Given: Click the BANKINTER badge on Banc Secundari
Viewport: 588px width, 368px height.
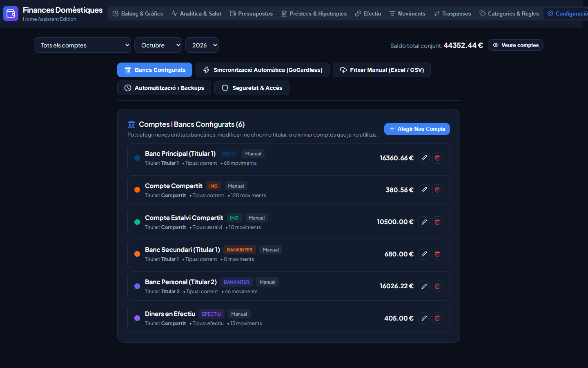Looking at the screenshot, I should pos(240,250).
